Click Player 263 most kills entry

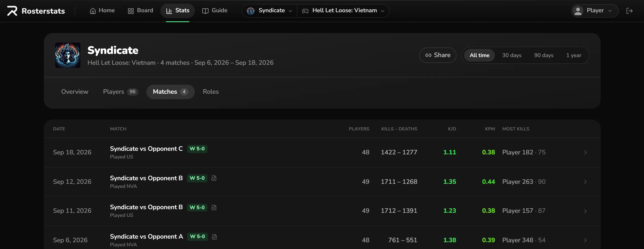pos(524,182)
